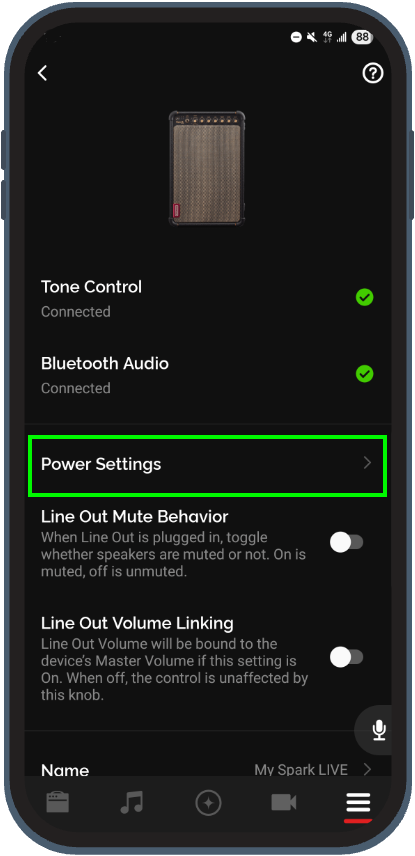The height and width of the screenshot is (856, 415).
Task: Open the amp tab in bottom navigation
Action: tap(58, 802)
